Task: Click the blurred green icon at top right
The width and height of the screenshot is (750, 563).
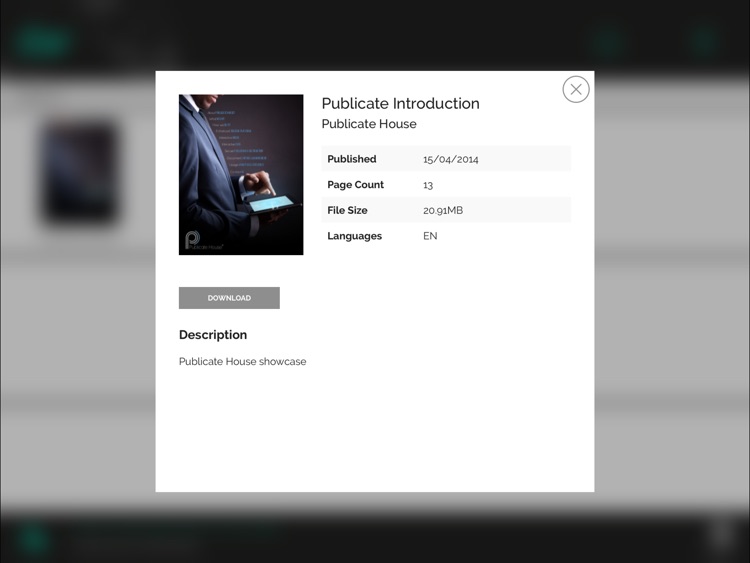Action: pos(705,42)
